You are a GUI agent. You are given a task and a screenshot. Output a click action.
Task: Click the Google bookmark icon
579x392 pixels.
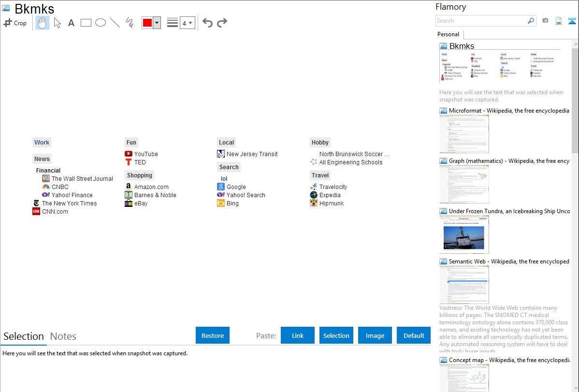(x=221, y=187)
